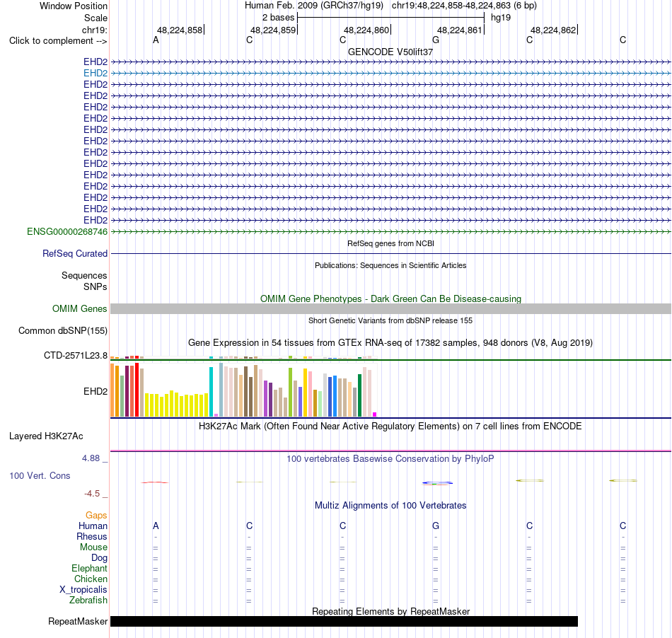Click the Window Position label
Image resolution: width=672 pixels, height=638 pixels.
74,6
